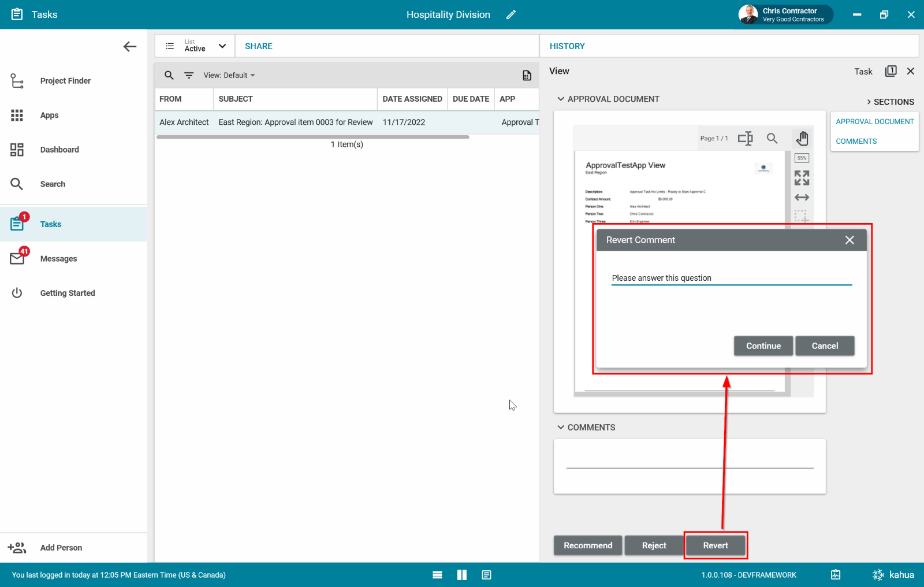This screenshot has height=587, width=924.
Task: Switch to stacked rows layout in the status bar
Action: point(437,575)
